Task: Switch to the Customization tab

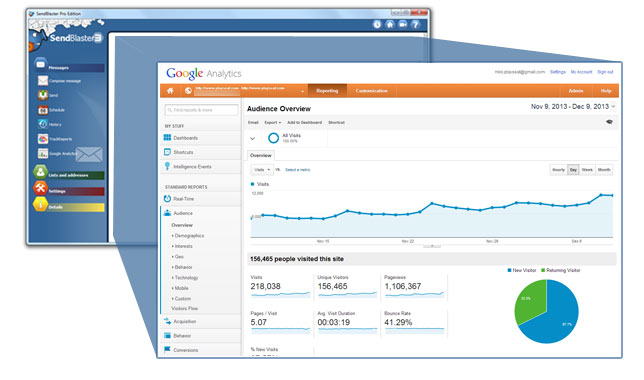Action: coord(371,91)
